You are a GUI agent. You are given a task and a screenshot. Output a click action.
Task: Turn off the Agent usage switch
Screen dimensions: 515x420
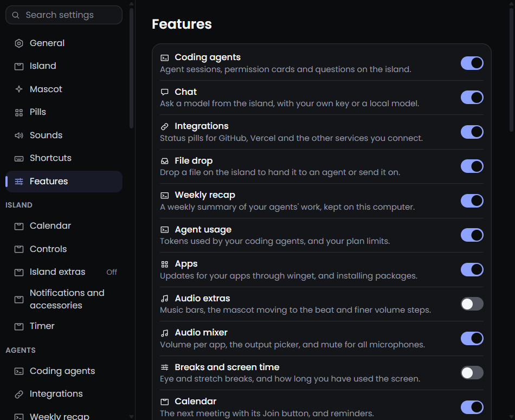pyautogui.click(x=472, y=235)
